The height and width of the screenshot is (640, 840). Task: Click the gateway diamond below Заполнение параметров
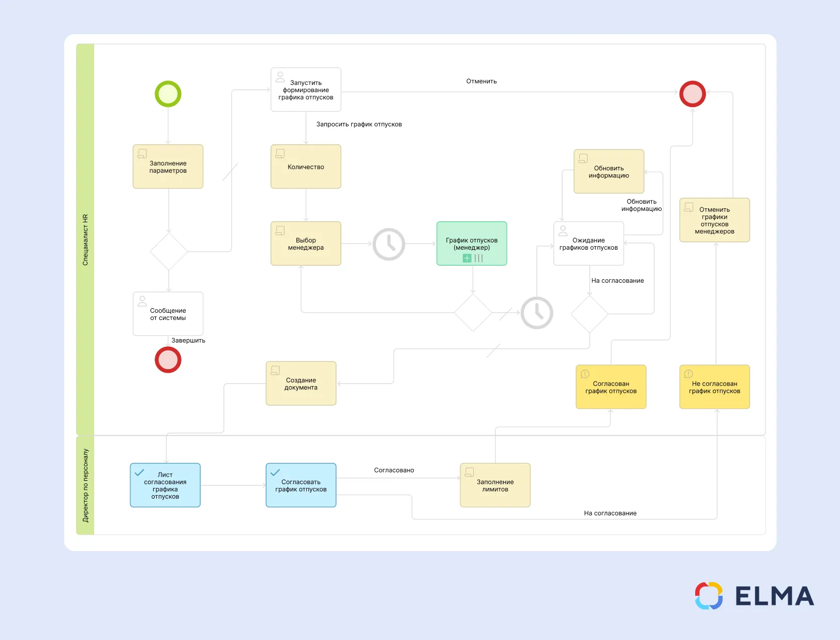pyautogui.click(x=169, y=252)
